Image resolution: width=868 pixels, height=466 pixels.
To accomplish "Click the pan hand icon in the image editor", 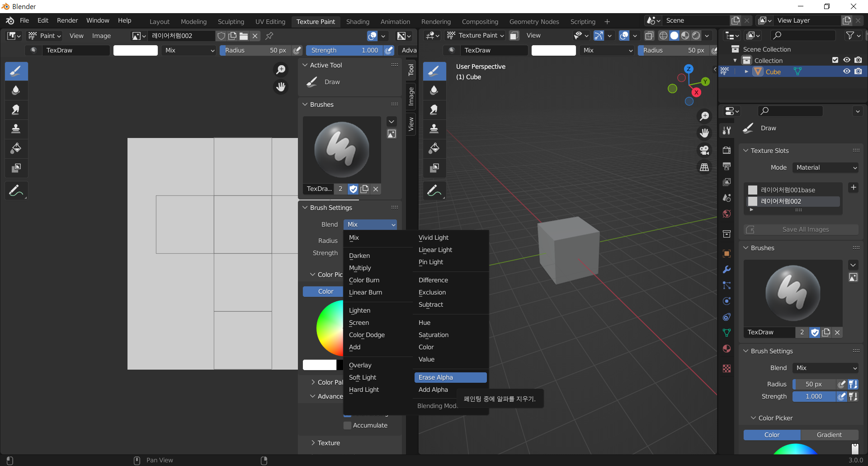I will pos(281,86).
